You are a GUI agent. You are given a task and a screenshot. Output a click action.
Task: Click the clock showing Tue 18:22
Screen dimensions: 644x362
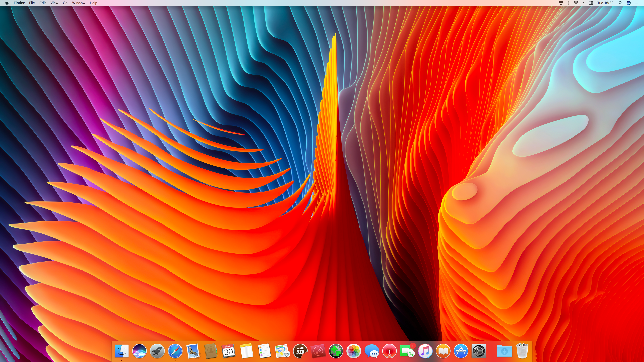tap(605, 3)
